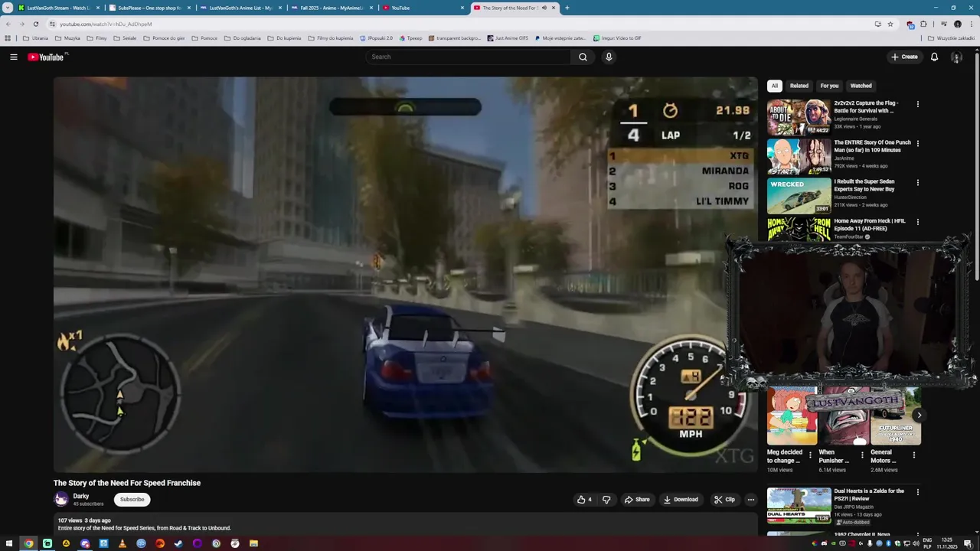Download the video

pyautogui.click(x=681, y=500)
